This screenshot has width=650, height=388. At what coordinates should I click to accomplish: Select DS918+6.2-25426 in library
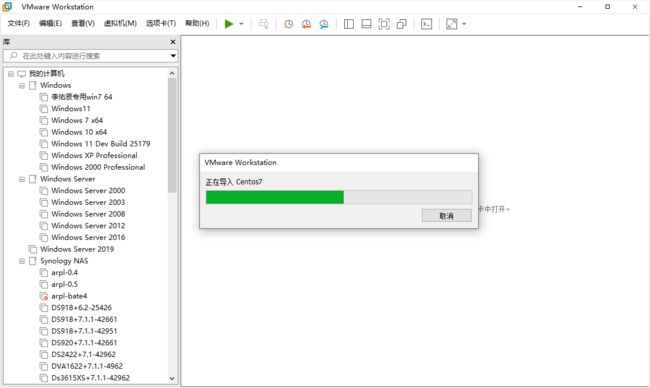(82, 308)
